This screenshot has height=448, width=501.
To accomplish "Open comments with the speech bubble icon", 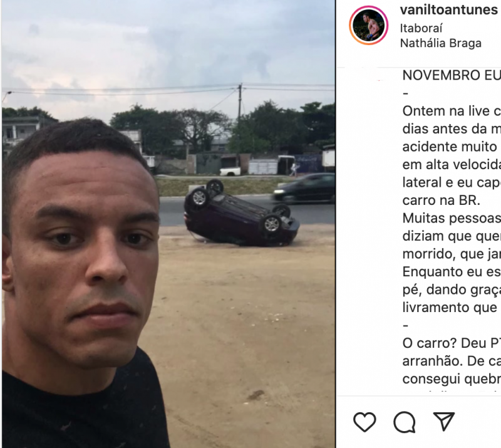I will tap(405, 422).
